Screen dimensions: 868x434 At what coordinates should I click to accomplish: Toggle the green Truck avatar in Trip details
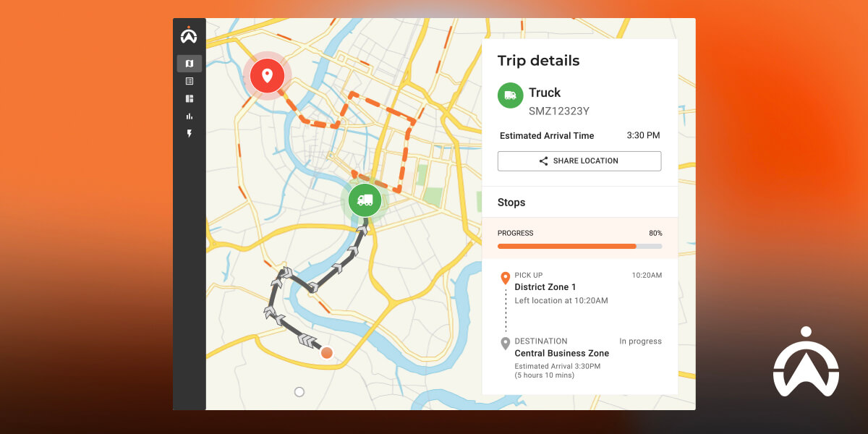point(510,95)
